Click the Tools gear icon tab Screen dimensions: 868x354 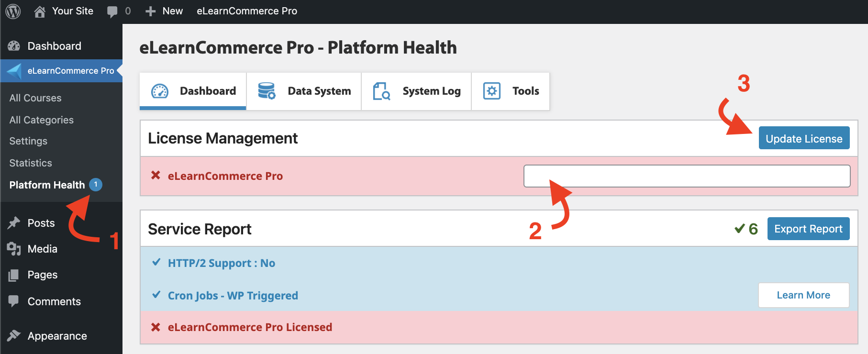(491, 91)
